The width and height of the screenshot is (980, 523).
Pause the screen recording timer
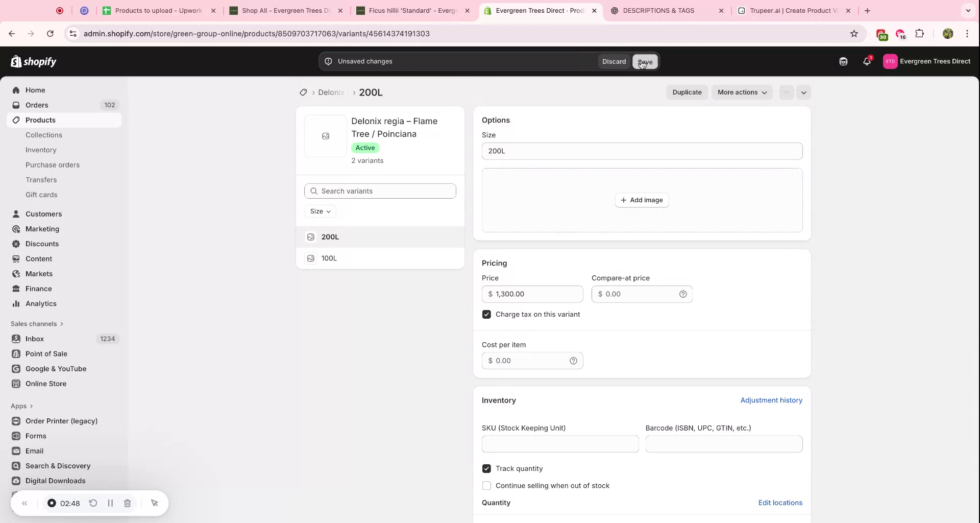pos(110,503)
